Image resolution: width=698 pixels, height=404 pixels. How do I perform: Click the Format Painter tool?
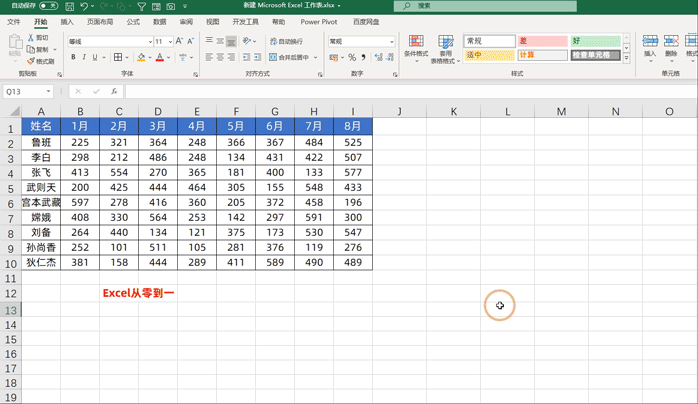[x=40, y=61]
